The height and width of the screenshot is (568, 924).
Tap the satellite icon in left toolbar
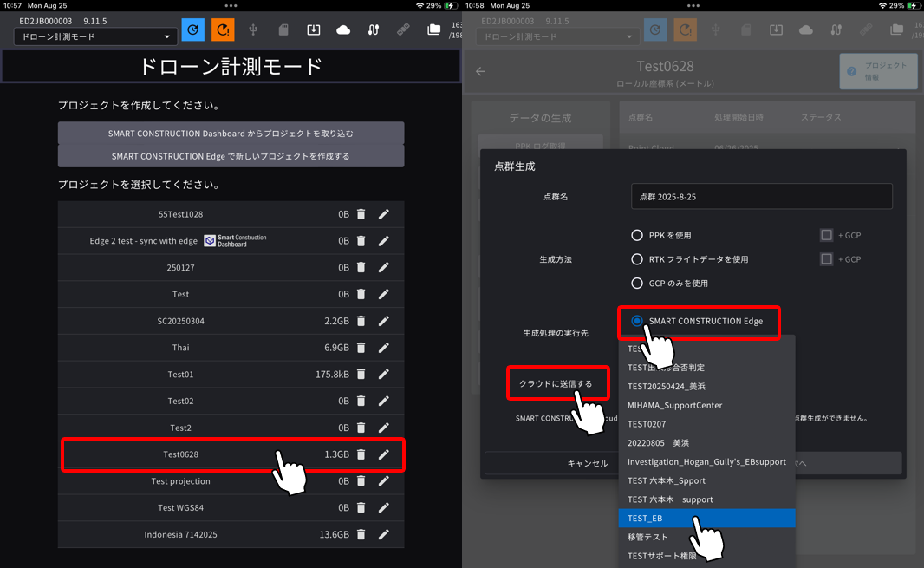404,29
